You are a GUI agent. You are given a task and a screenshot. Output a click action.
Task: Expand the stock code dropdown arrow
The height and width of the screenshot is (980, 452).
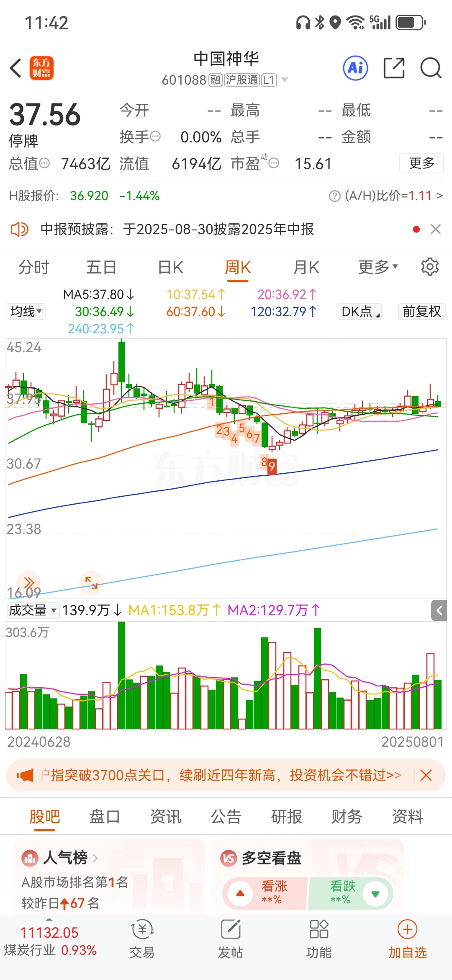click(x=285, y=80)
